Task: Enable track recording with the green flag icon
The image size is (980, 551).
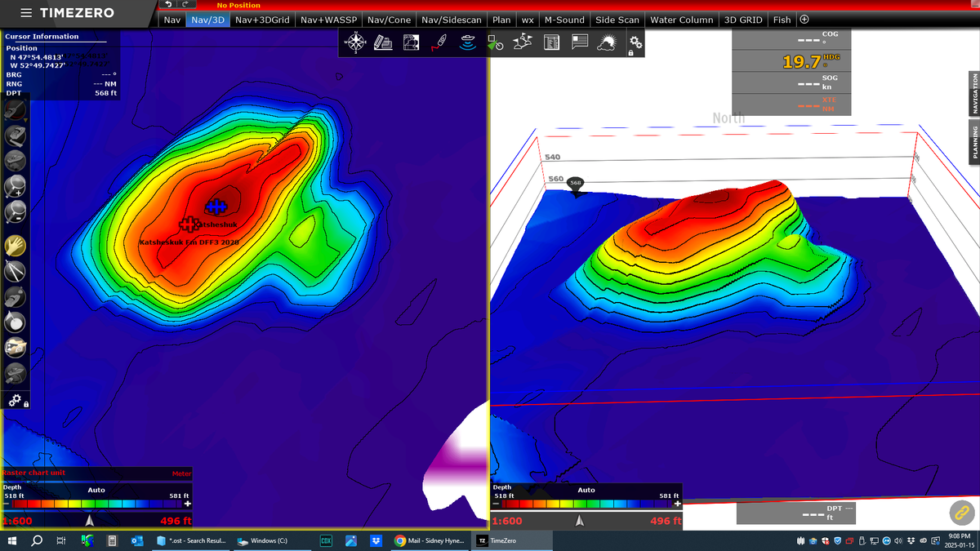Action: (495, 41)
